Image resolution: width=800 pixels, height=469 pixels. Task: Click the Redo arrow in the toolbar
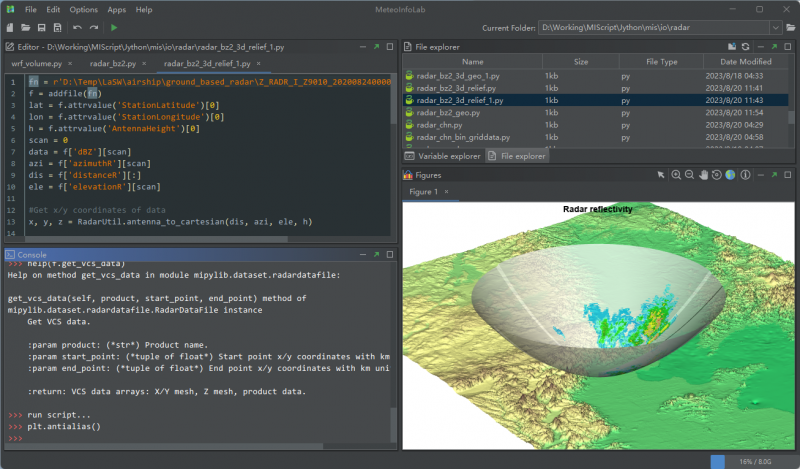(x=93, y=27)
